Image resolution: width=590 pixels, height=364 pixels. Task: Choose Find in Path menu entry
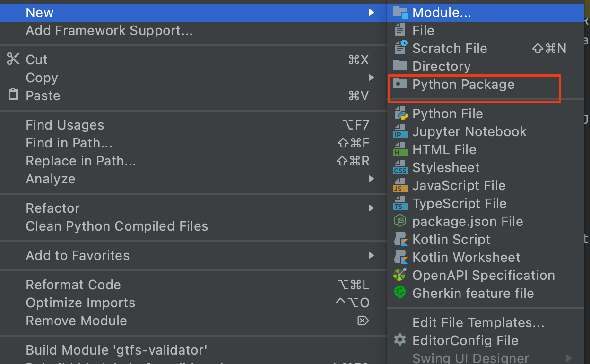[69, 143]
